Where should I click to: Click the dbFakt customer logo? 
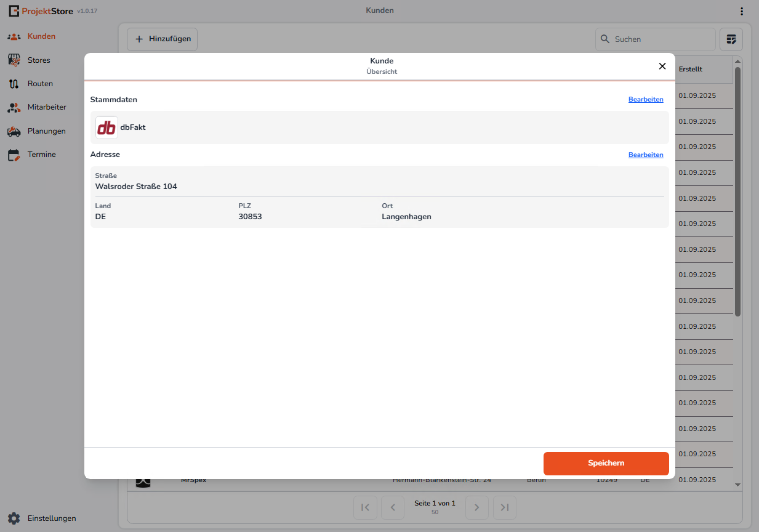pyautogui.click(x=106, y=127)
